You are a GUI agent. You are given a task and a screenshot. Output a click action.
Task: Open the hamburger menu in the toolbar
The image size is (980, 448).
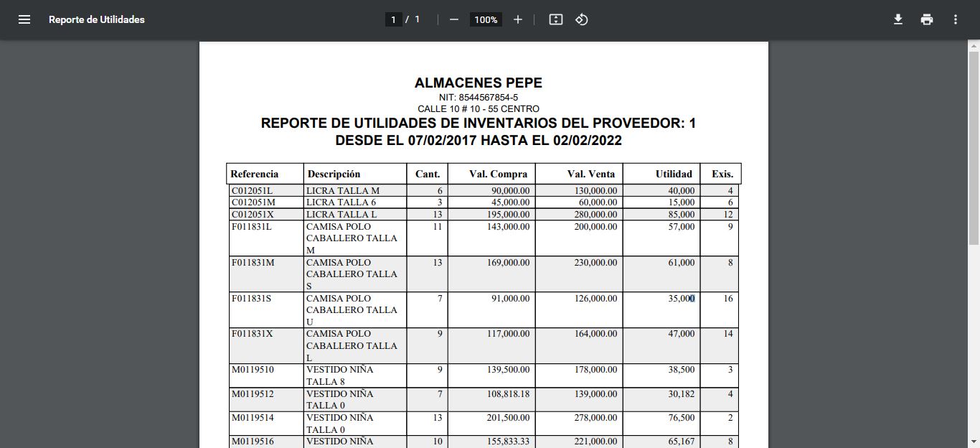tap(24, 19)
